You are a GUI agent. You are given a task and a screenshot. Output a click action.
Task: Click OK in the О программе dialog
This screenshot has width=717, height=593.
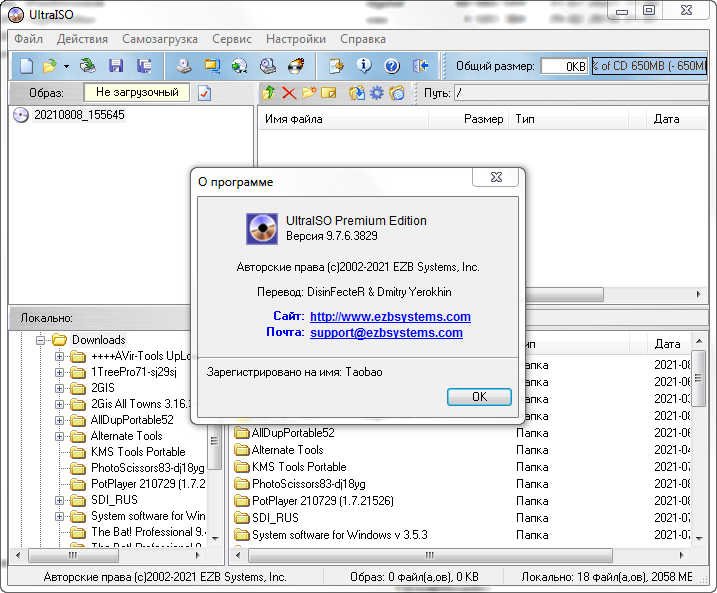click(479, 397)
